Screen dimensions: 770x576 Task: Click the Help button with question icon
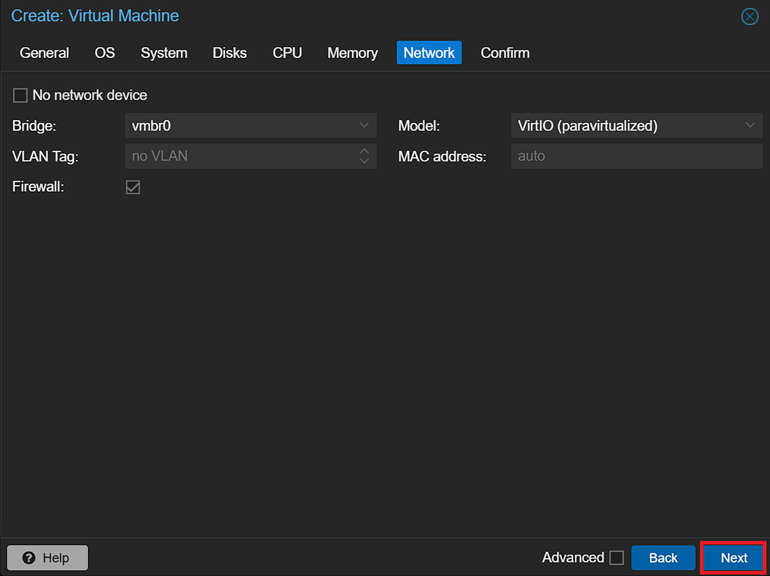[47, 557]
